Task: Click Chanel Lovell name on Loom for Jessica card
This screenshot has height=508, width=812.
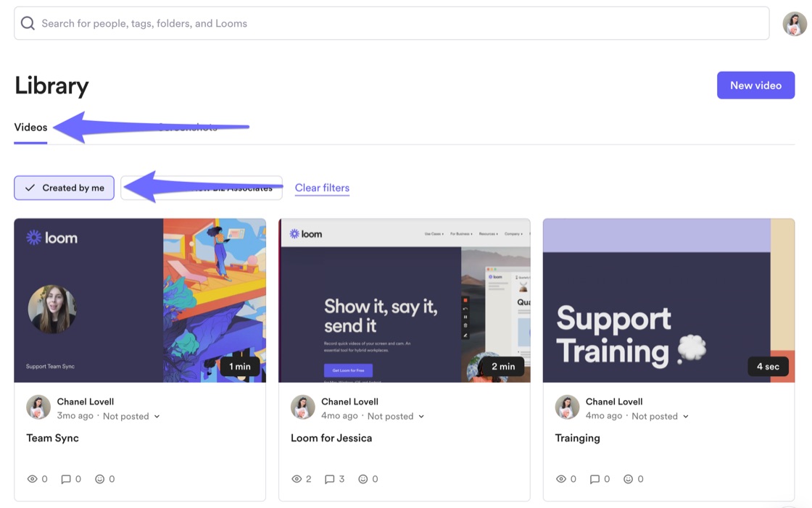Action: 349,401
